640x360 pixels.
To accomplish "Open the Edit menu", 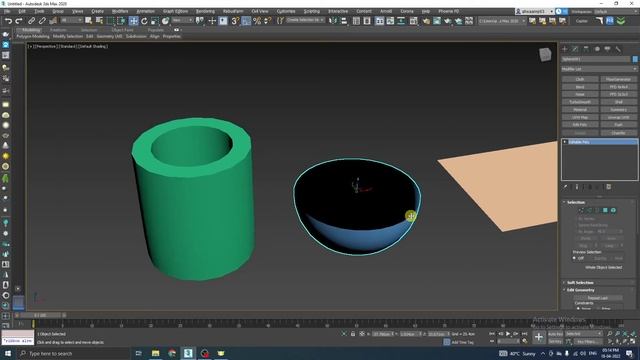I will point(22,11).
